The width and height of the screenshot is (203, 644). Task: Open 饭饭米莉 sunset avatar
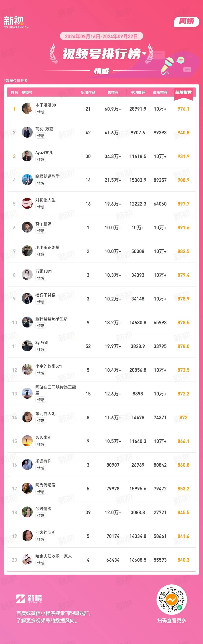[27, 441]
